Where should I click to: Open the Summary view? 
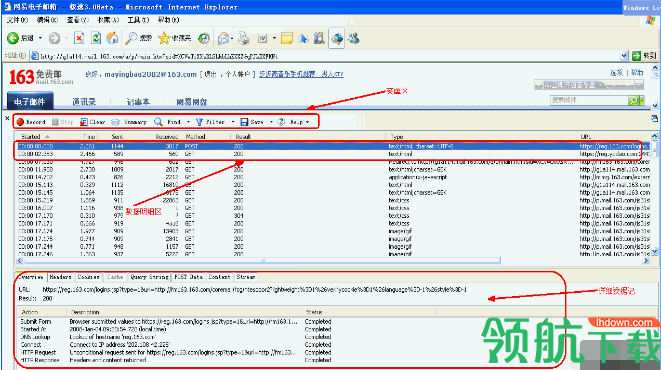(129, 122)
